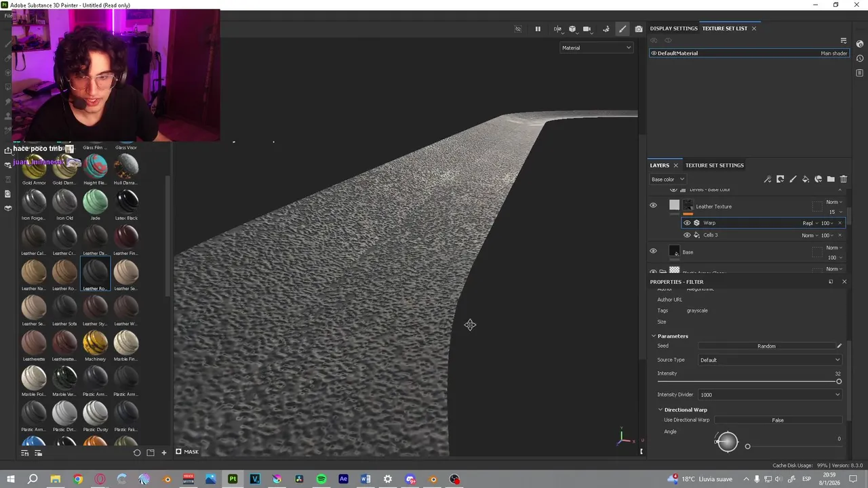The height and width of the screenshot is (488, 868).
Task: Open the log icon on right dock
Action: (x=860, y=73)
